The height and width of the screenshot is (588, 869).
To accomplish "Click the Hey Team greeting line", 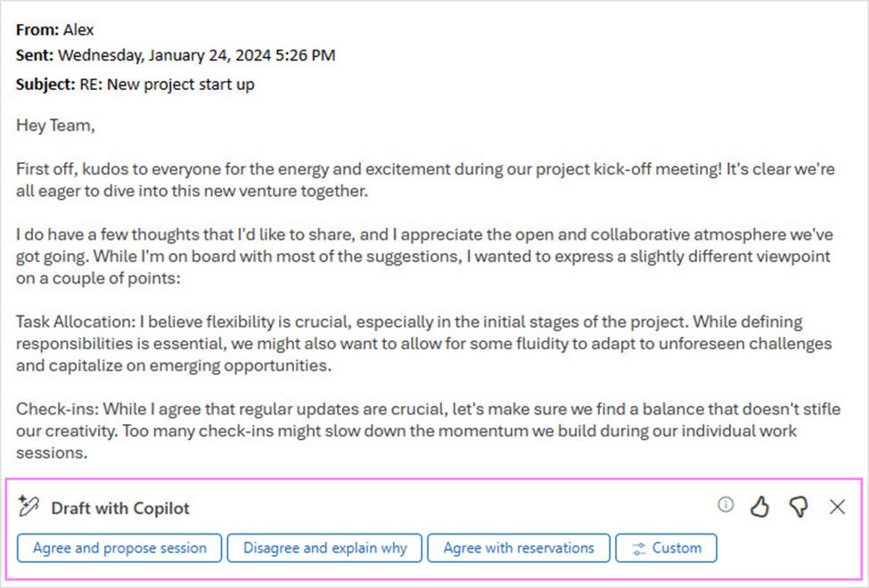I will [x=55, y=126].
